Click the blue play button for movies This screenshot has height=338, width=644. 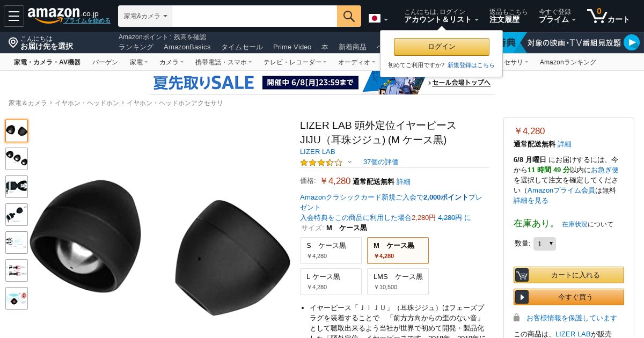632,42
